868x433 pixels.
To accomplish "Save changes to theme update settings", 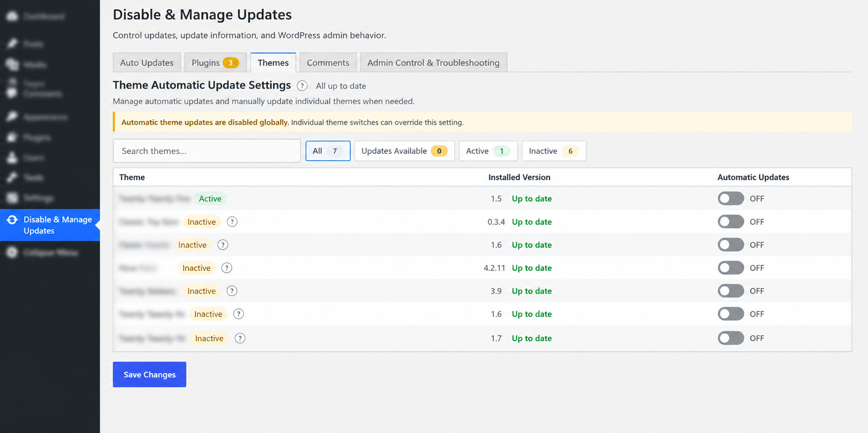I will point(150,374).
